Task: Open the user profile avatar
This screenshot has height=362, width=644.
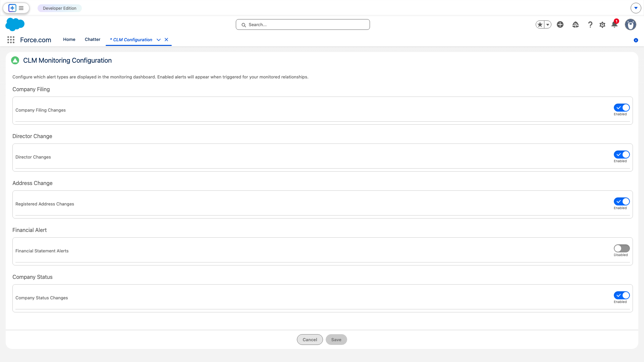Action: coord(630,24)
